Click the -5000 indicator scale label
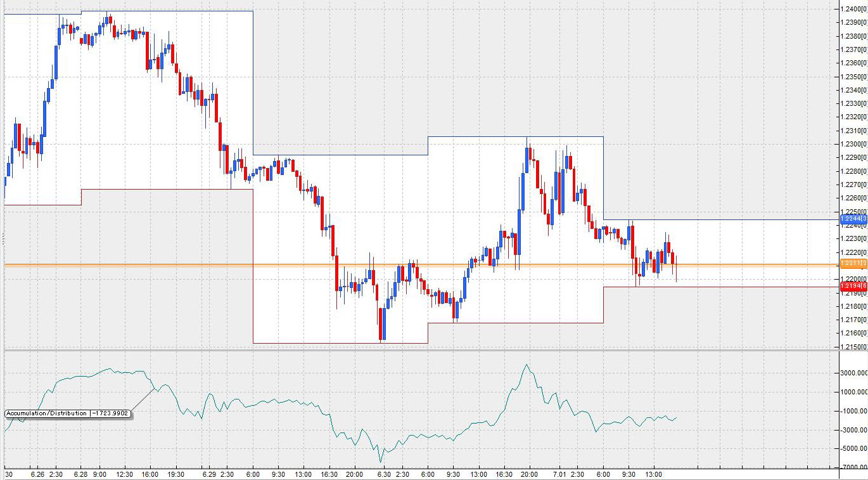 coord(853,448)
